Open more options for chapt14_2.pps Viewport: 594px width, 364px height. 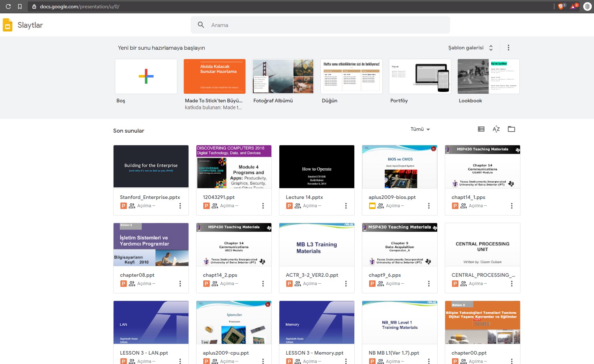pos(263,284)
